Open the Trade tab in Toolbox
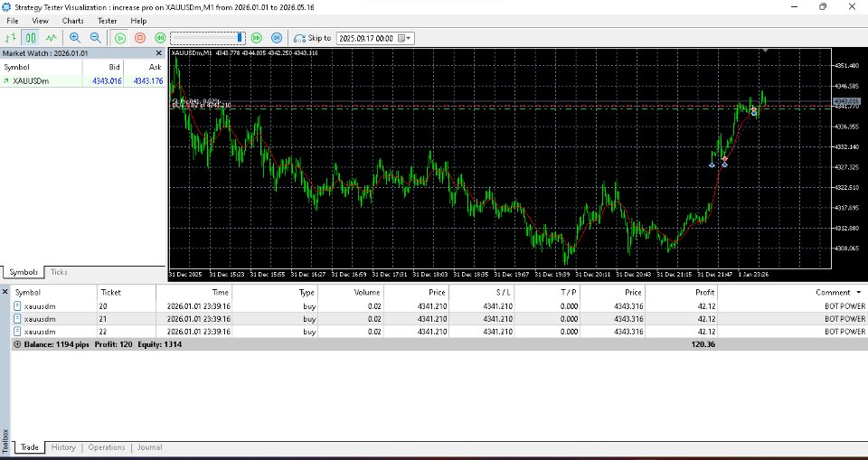868x460 pixels. (29, 447)
